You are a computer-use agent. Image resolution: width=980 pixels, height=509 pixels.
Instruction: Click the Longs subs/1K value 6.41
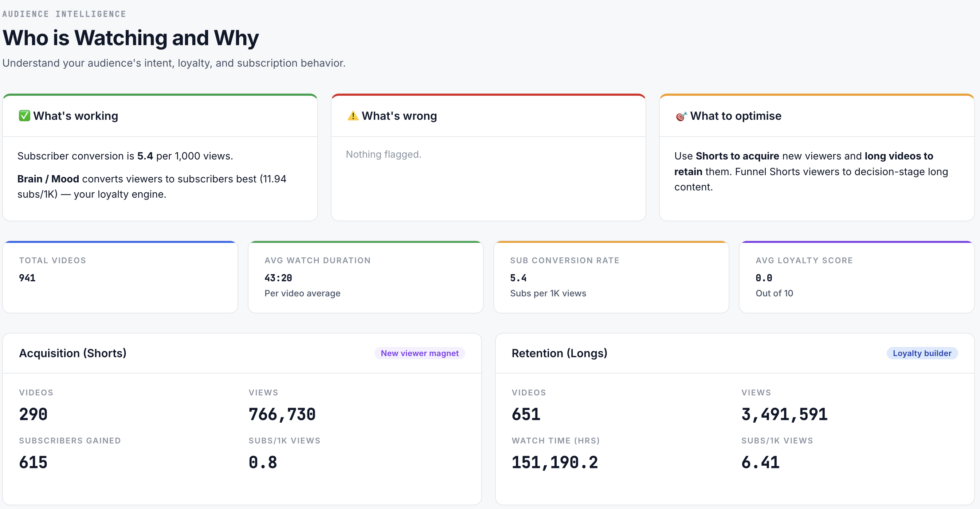(760, 463)
